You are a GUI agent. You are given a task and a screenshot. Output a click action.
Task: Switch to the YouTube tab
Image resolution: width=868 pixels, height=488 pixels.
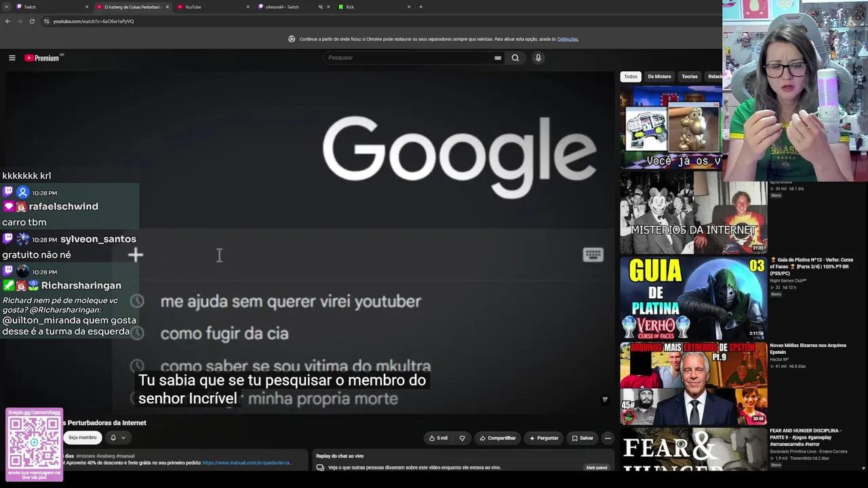213,7
